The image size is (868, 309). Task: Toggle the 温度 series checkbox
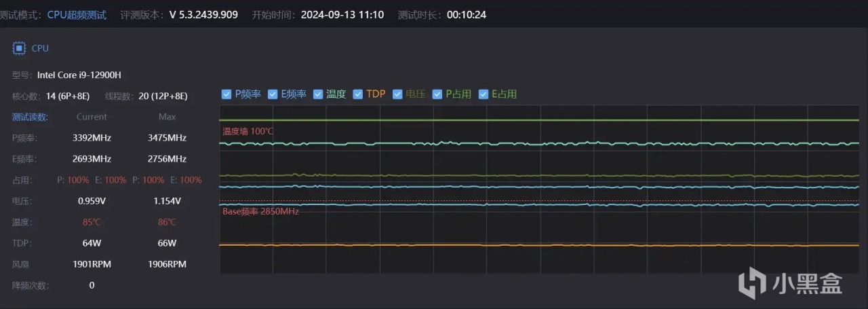[x=318, y=94]
